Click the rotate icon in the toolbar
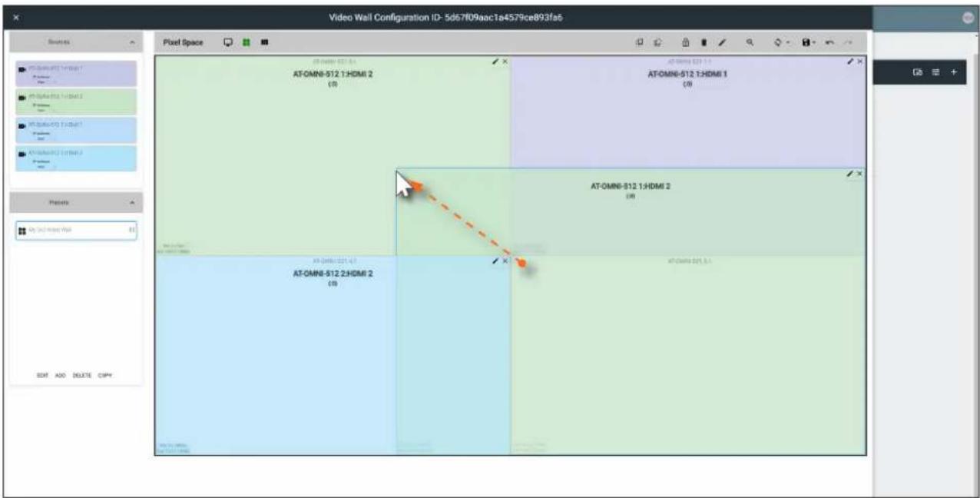 (x=779, y=42)
